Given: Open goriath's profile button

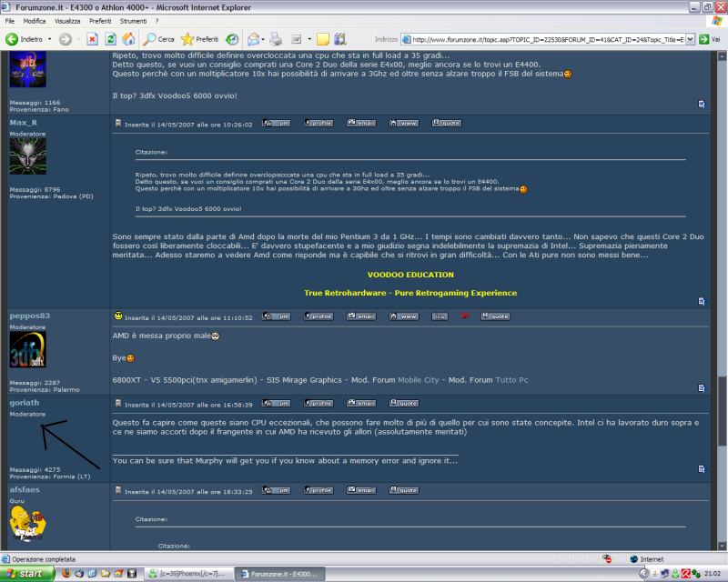Looking at the screenshot, I should (318, 403).
